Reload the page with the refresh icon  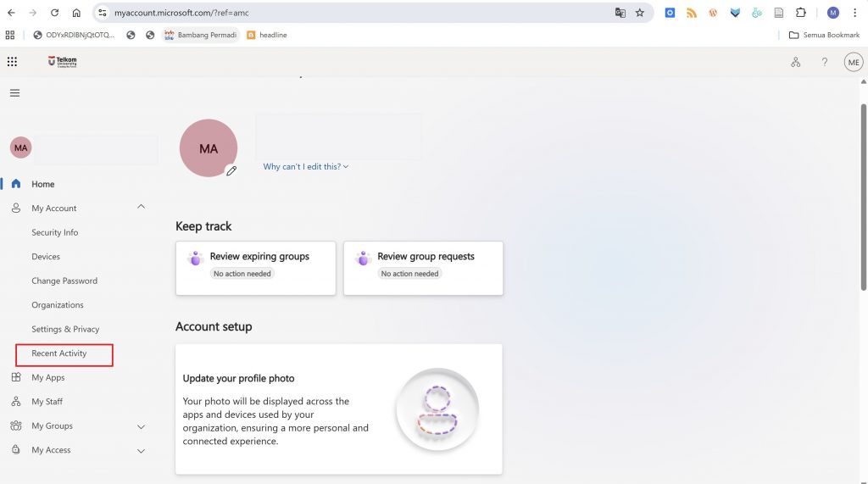point(54,12)
